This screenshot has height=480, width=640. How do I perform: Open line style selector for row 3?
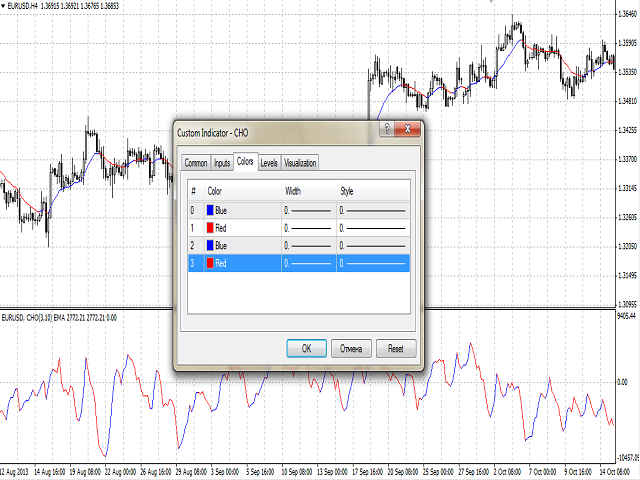coord(373,263)
